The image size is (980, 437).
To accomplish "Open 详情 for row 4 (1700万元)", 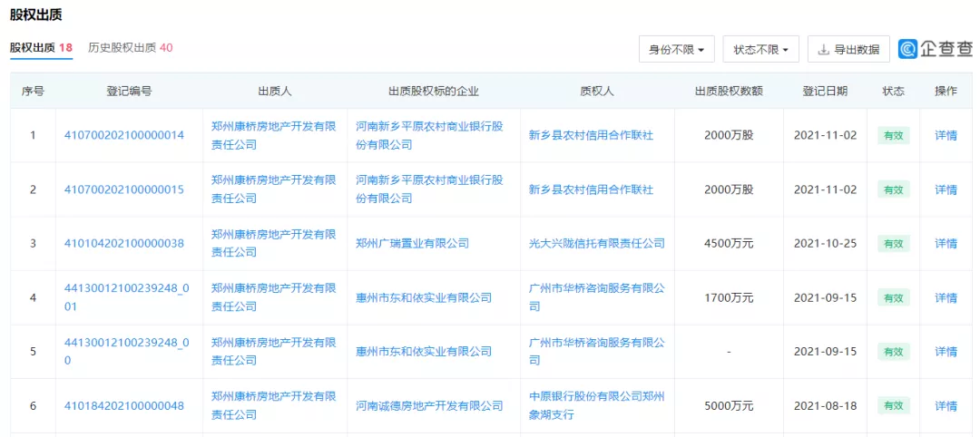I will [946, 297].
